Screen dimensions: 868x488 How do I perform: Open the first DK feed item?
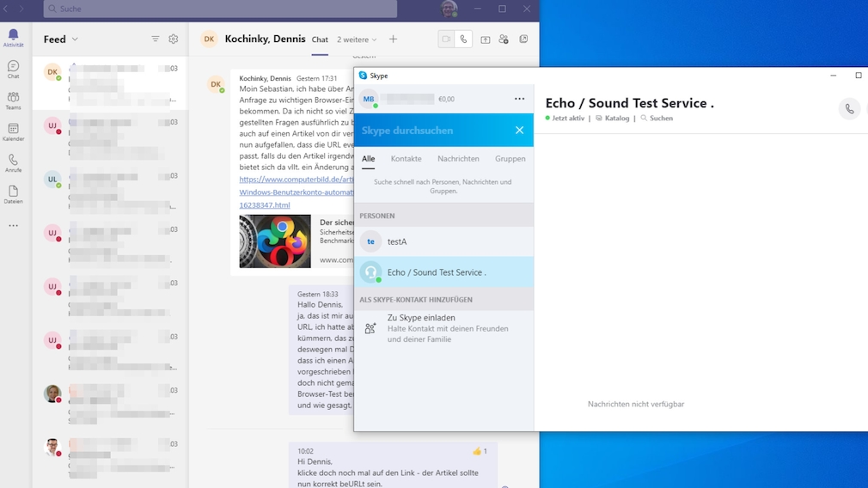(110, 83)
